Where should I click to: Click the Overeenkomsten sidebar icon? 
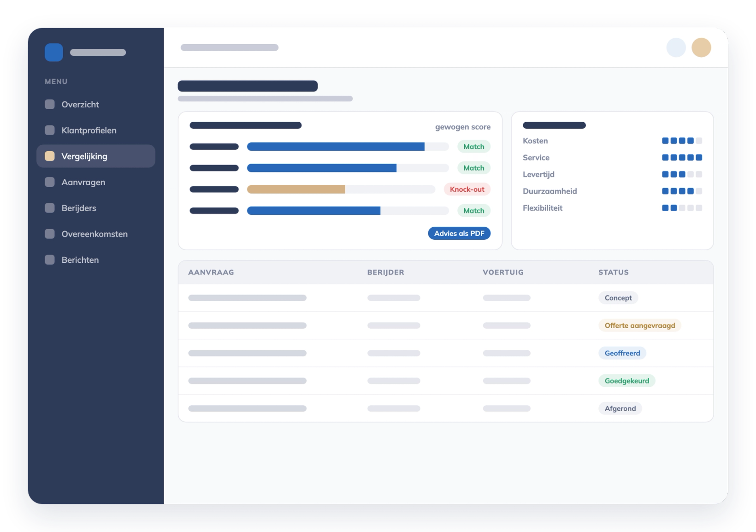click(x=50, y=234)
